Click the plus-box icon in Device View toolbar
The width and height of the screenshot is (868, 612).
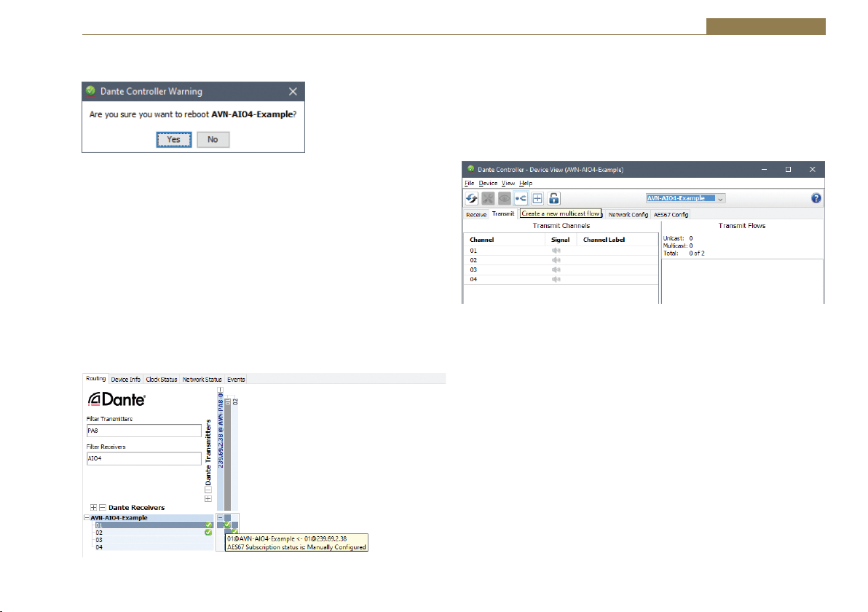pos(537,198)
